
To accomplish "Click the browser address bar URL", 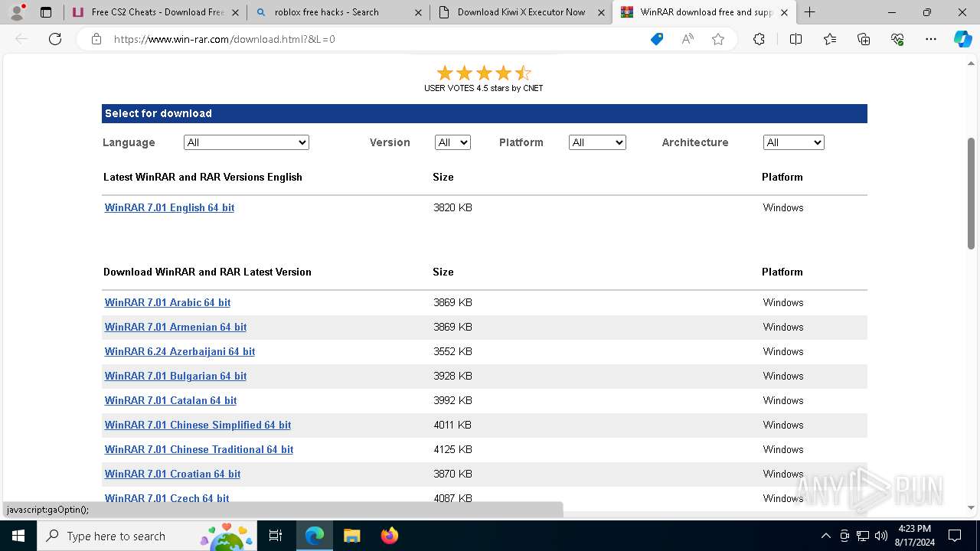I will [x=224, y=39].
